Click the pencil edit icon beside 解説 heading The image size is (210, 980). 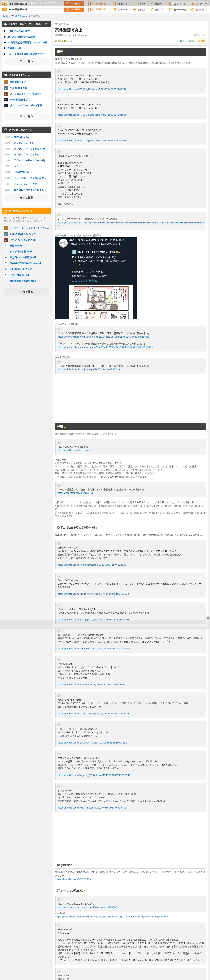[65, 426]
